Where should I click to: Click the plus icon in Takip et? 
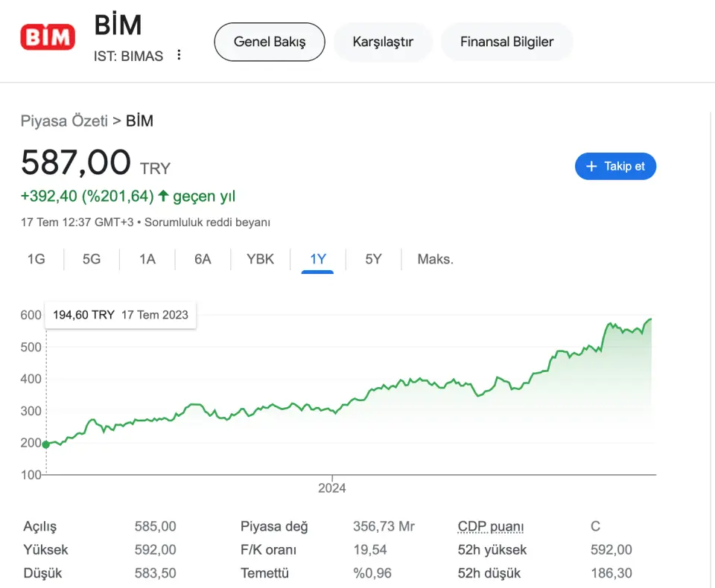pos(592,167)
